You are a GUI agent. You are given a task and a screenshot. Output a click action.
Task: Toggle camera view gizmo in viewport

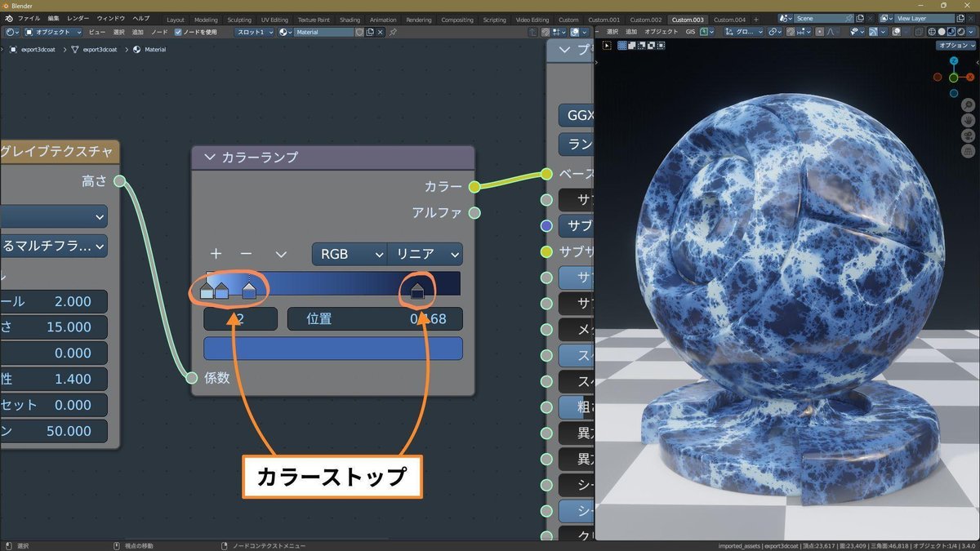tap(968, 136)
